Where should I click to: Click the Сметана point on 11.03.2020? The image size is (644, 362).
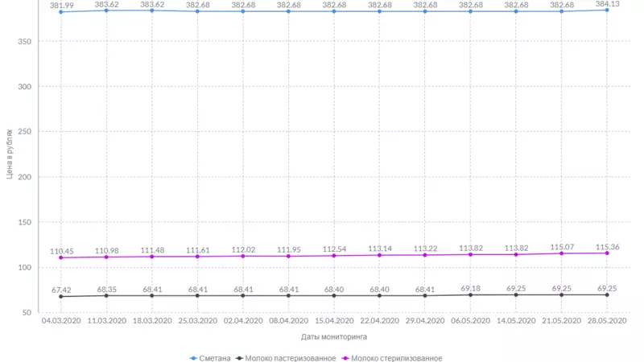tap(106, 10)
